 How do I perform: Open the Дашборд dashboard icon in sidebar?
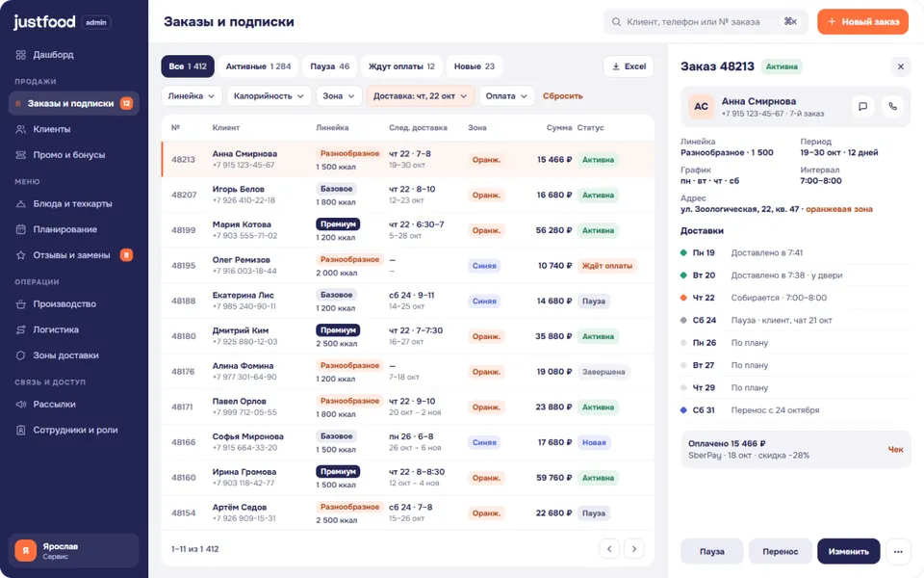click(20, 55)
